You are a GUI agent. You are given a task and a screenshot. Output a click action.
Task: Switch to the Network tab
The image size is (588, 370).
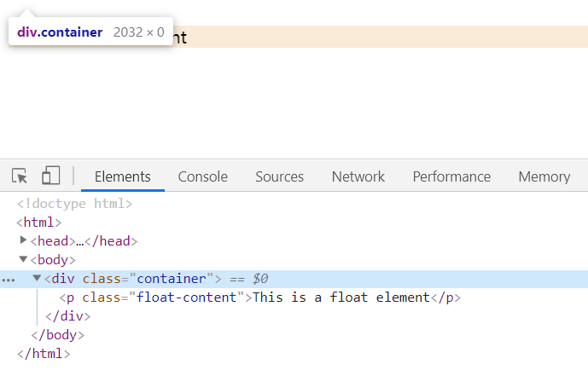[x=358, y=176]
